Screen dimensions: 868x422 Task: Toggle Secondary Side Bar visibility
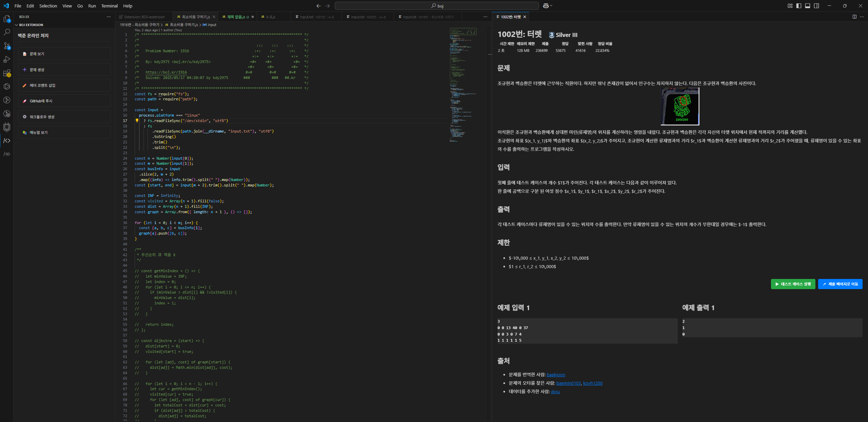816,6
